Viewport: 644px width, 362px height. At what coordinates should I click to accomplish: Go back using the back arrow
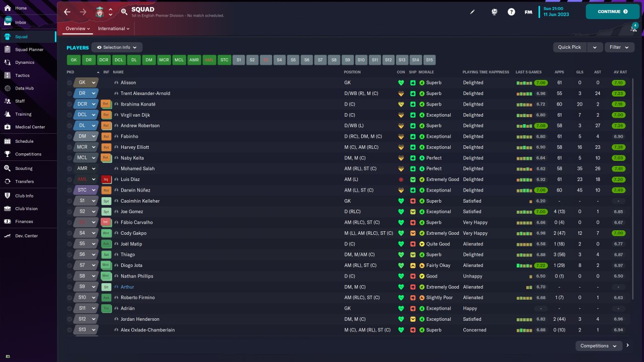pyautogui.click(x=67, y=12)
